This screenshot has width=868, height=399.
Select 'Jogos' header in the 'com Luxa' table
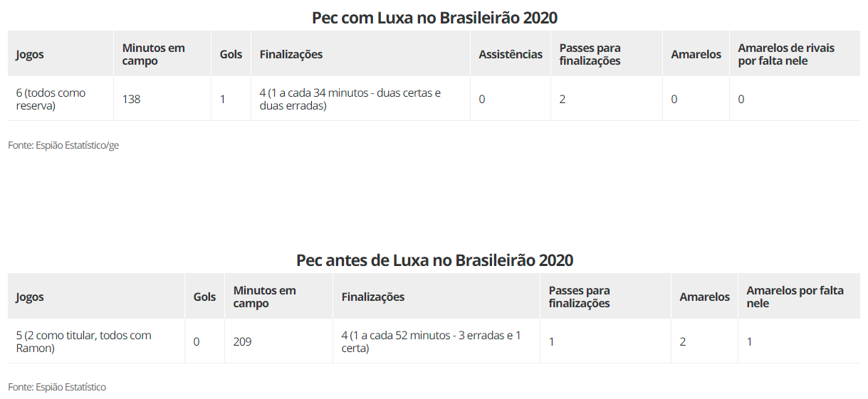[30, 55]
